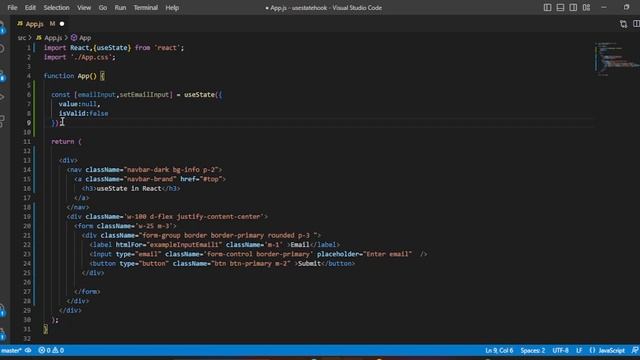The height and width of the screenshot is (360, 640).
Task: Click closing '</form>' tag on line 27
Action: (x=87, y=292)
